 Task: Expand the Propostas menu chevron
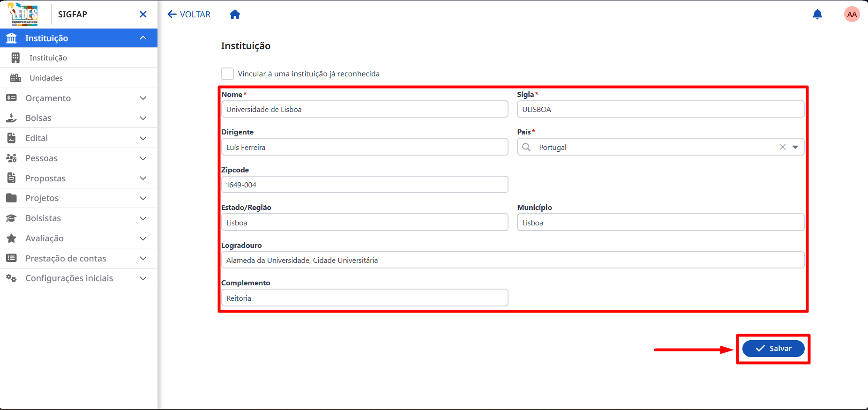(x=143, y=178)
